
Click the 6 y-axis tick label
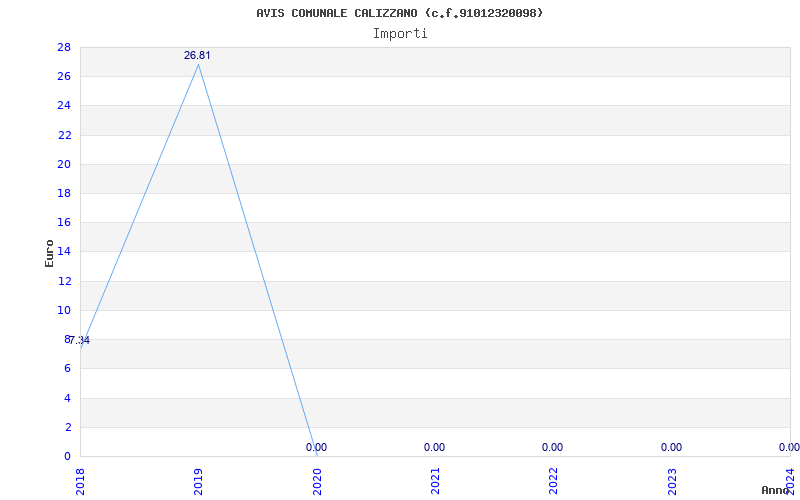coord(67,368)
